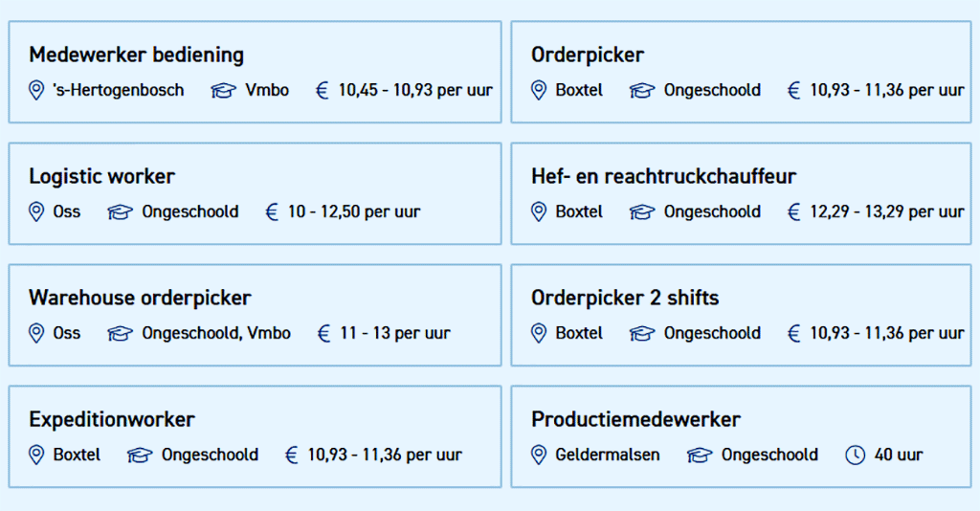Click euro icon beside 12,29 - 13,29 per uur
Viewport: 980px width, 511px height.
click(x=793, y=212)
